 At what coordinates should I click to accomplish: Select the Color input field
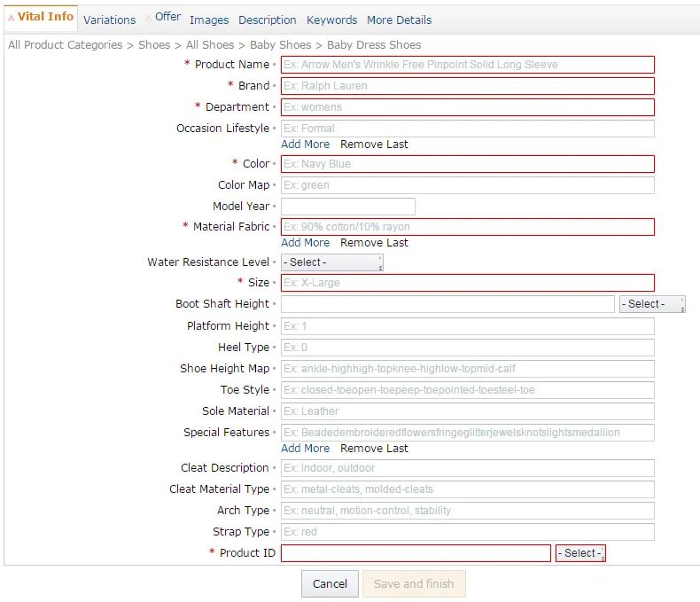pos(467,164)
